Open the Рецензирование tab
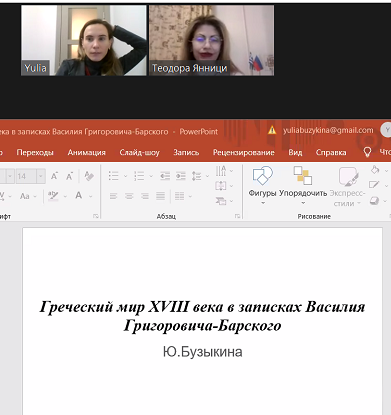This screenshot has width=391, height=415. point(244,152)
